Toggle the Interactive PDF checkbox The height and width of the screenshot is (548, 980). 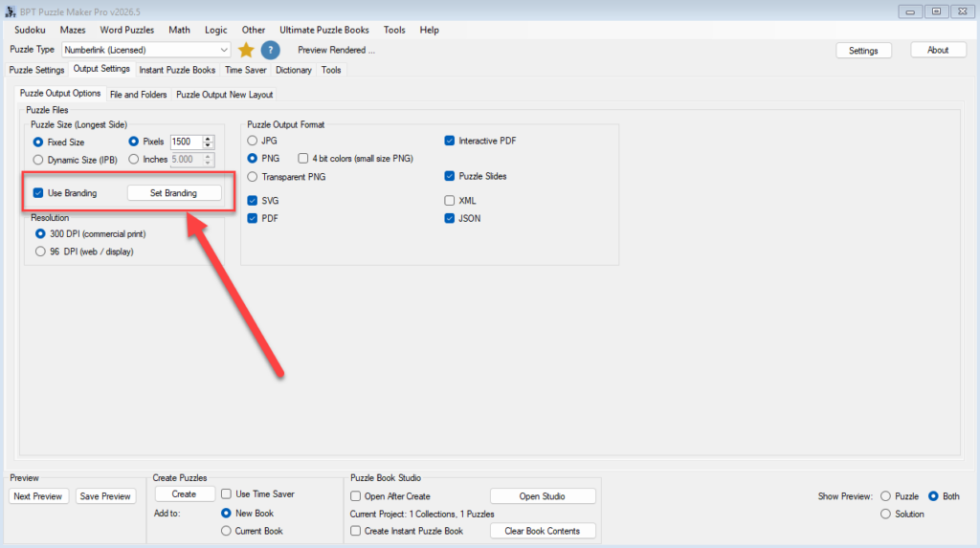pos(450,141)
